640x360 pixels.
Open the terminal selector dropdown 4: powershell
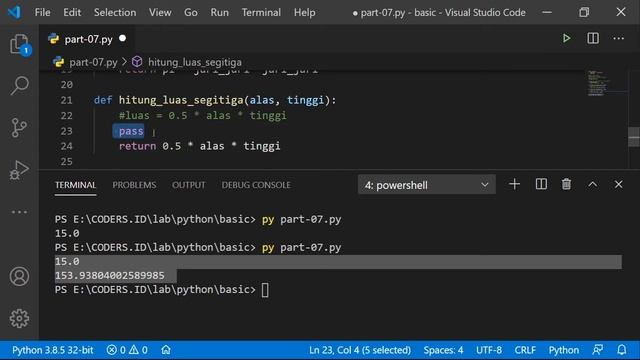427,185
